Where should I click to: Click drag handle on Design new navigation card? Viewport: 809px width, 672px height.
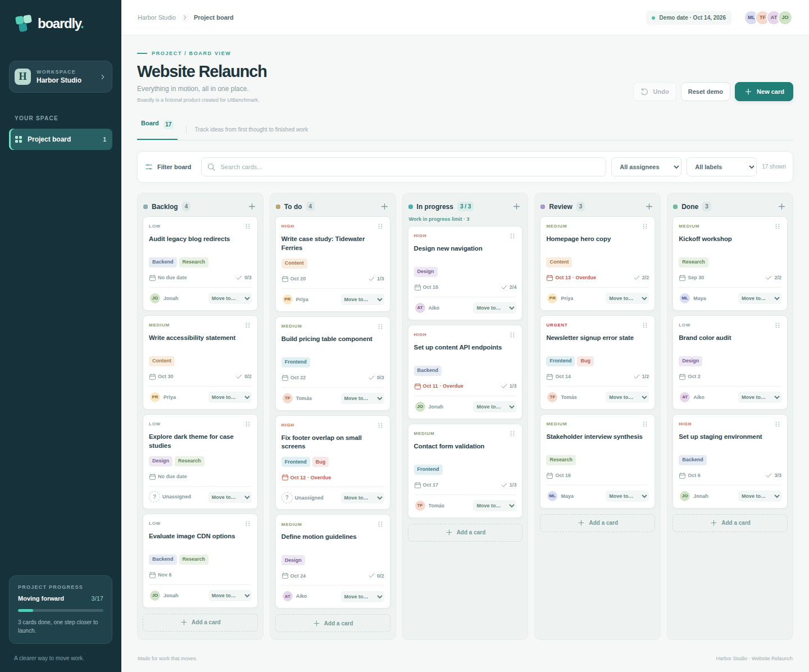(512, 236)
